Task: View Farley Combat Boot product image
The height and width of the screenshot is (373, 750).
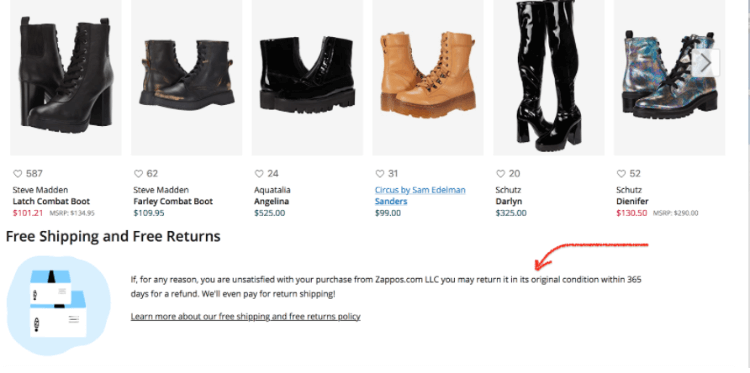Action: pos(187,77)
